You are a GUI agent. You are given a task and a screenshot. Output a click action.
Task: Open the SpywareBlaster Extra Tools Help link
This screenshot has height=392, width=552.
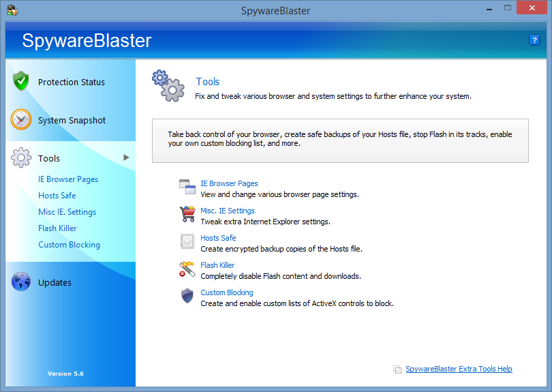pyautogui.click(x=459, y=369)
